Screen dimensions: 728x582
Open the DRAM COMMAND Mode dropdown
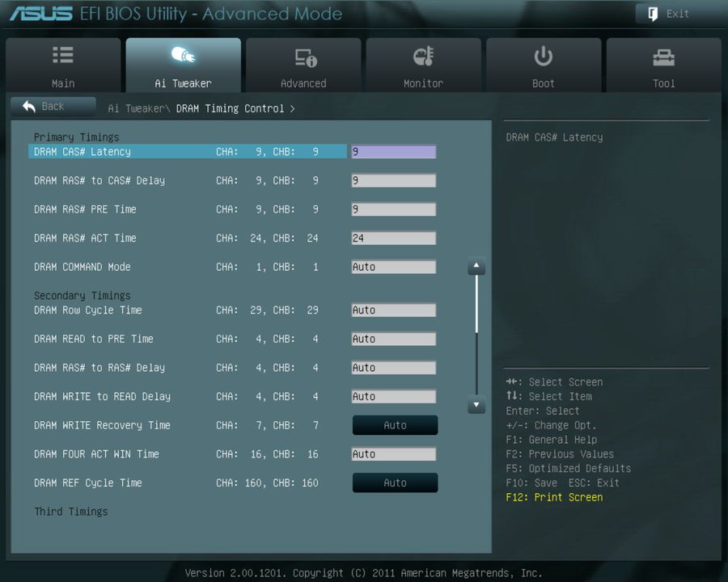[x=393, y=267]
